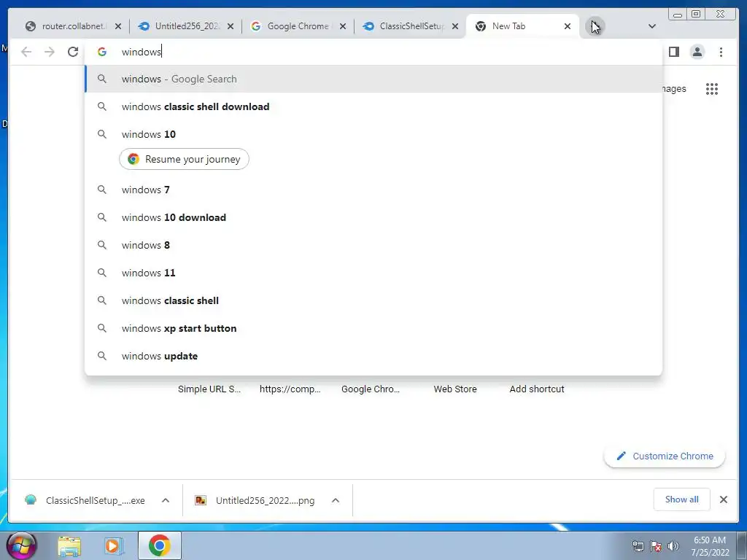The width and height of the screenshot is (747, 560).
Task: Select 'windows - Google Search' suggestion
Action: pos(373,79)
